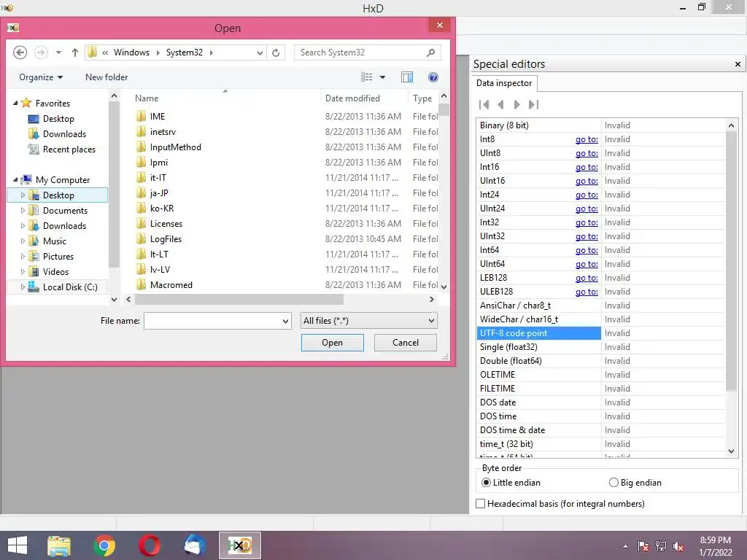Refresh the System32 folder listing
Viewport: 747px width, 560px height.
[x=276, y=52]
